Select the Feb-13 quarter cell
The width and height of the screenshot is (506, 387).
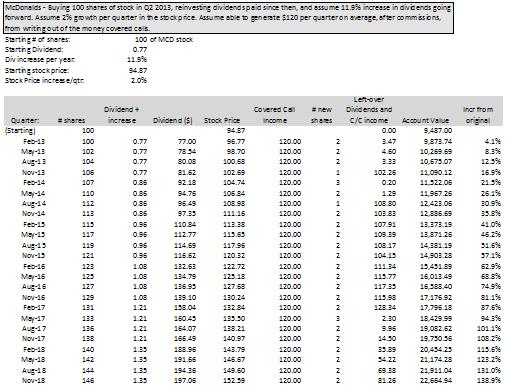pyautogui.click(x=34, y=141)
